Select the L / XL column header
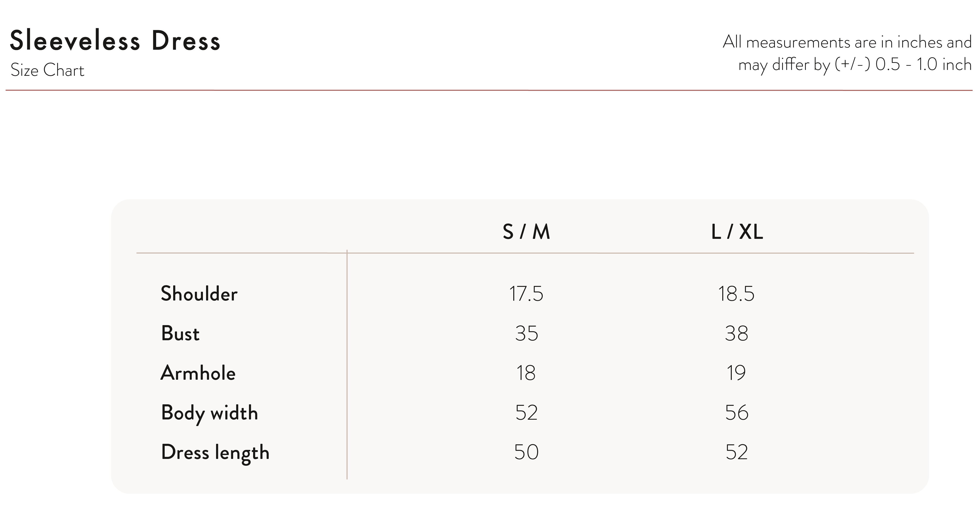Screen dimensions: 980x514 click(736, 232)
